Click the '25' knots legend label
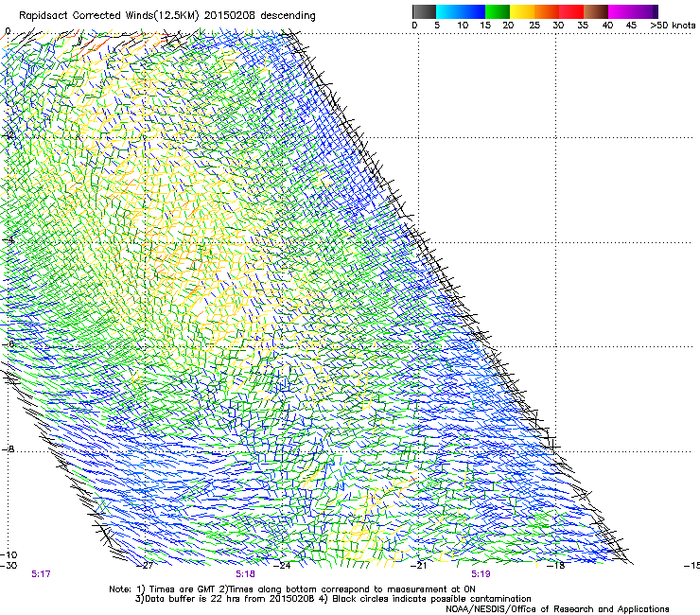This screenshot has width=700, height=615. 534,26
